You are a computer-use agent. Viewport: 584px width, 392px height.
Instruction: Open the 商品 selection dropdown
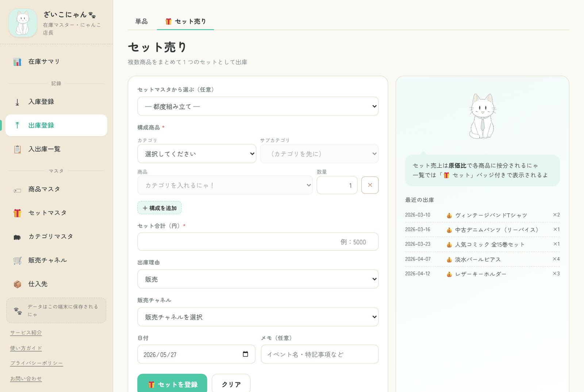point(225,185)
